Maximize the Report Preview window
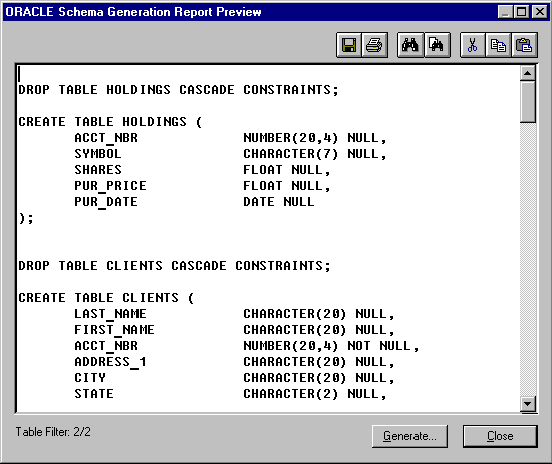552x464 pixels. point(521,12)
